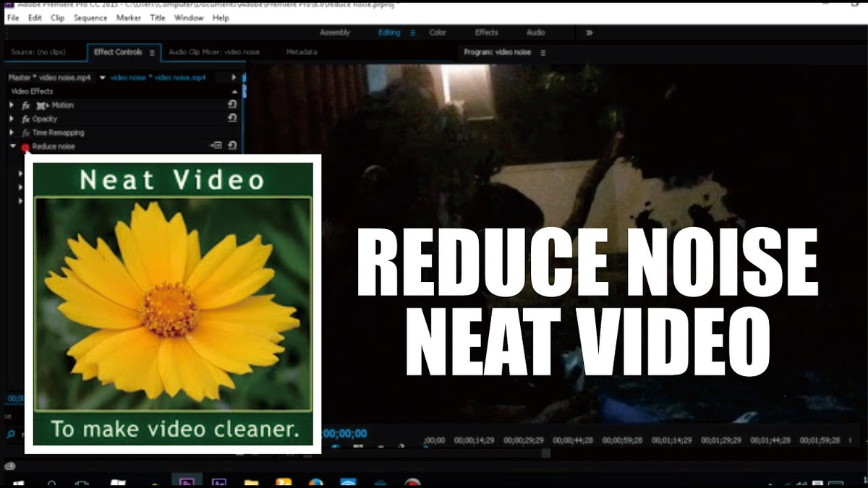868x488 pixels.
Task: Select the Effect Controls tab
Action: (118, 52)
